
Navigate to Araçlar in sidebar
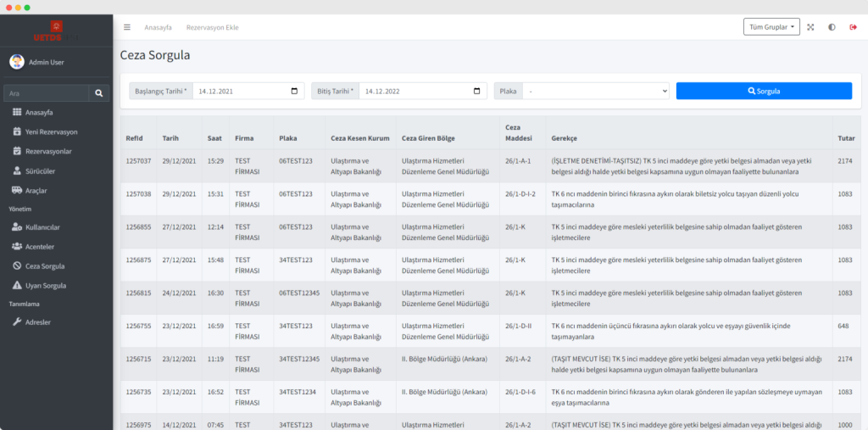coord(36,190)
